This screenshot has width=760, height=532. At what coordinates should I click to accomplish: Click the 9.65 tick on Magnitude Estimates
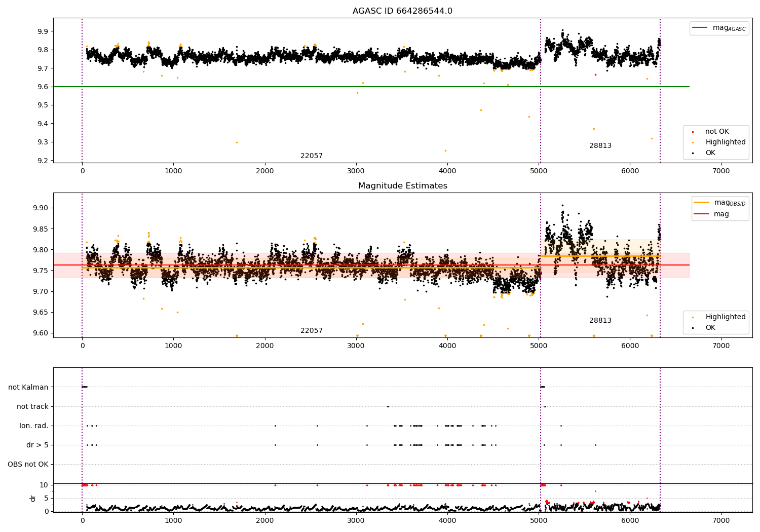[x=41, y=313]
